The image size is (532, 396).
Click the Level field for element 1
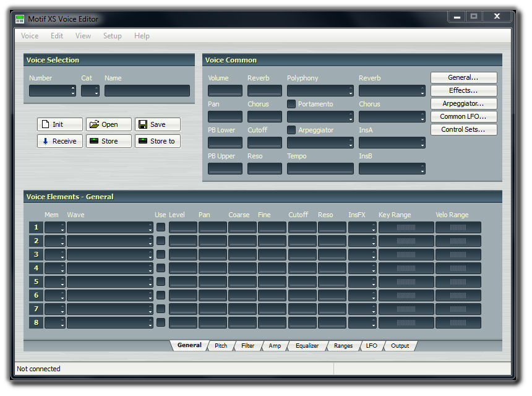pyautogui.click(x=183, y=227)
